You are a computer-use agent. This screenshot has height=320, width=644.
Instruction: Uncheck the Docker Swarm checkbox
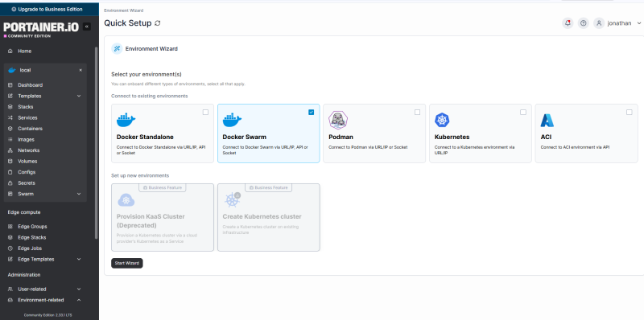pos(312,112)
